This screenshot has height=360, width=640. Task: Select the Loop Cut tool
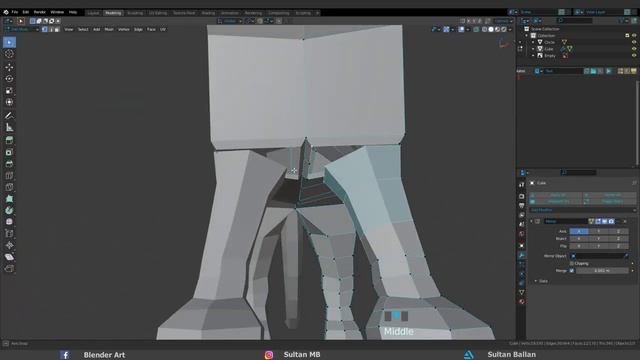click(x=9, y=176)
